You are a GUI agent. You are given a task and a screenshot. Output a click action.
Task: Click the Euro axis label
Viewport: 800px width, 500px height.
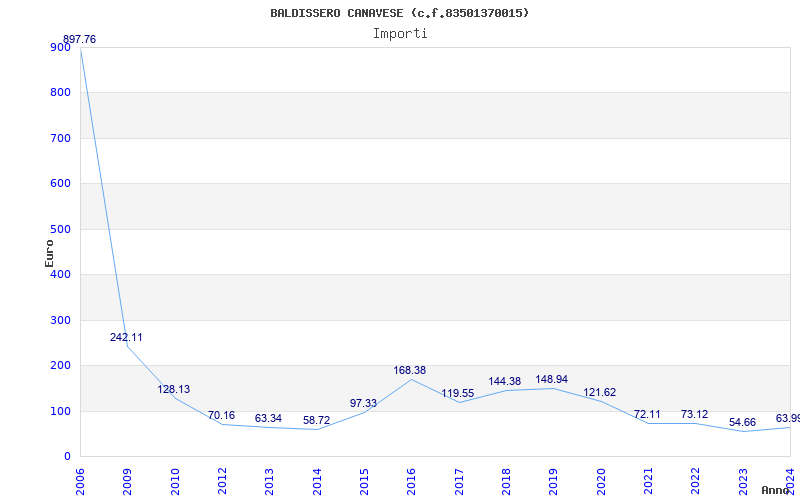49,253
